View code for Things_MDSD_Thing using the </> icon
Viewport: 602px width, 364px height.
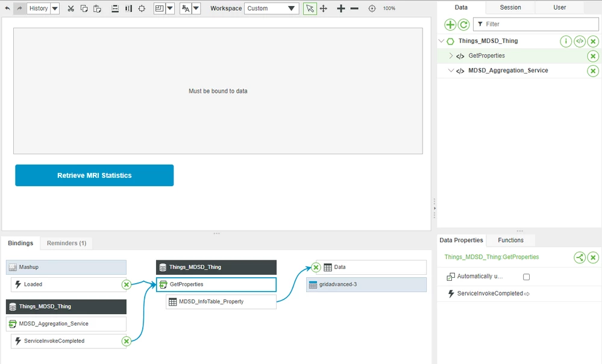click(579, 41)
